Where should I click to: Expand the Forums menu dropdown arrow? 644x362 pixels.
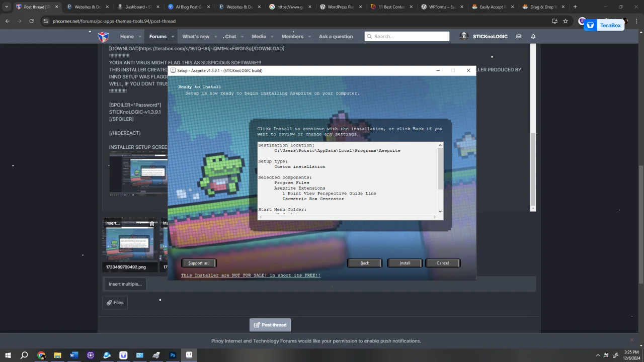(173, 37)
